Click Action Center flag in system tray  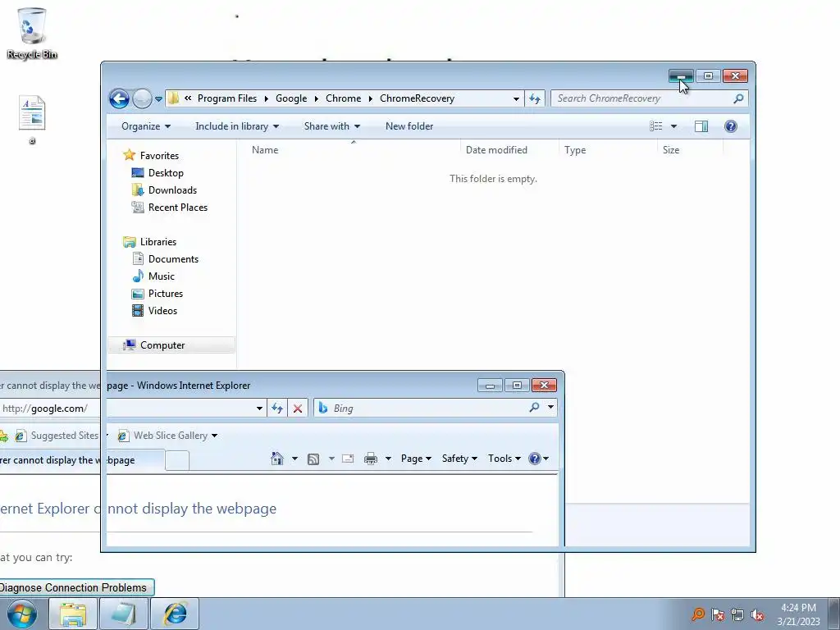(x=718, y=614)
